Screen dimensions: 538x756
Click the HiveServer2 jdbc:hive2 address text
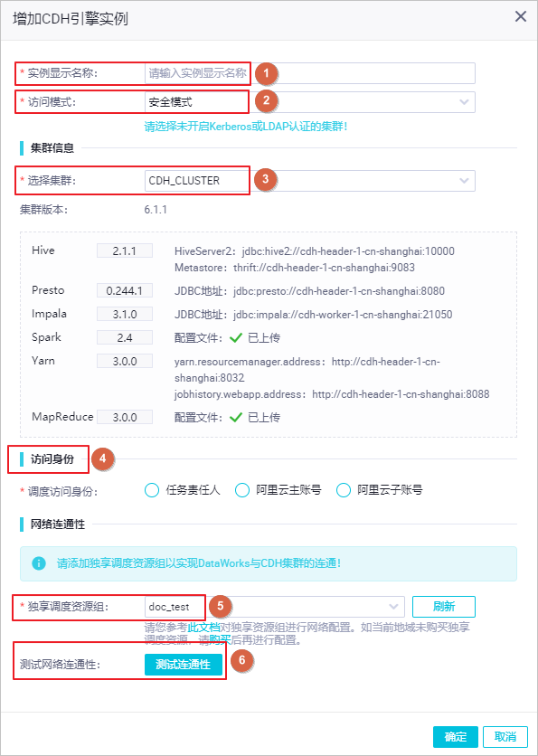(315, 251)
